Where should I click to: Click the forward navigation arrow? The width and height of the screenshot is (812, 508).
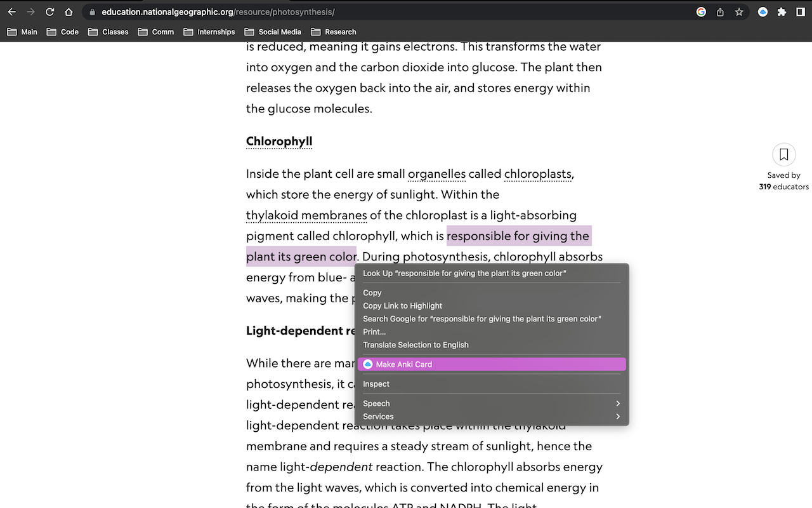[30, 11]
